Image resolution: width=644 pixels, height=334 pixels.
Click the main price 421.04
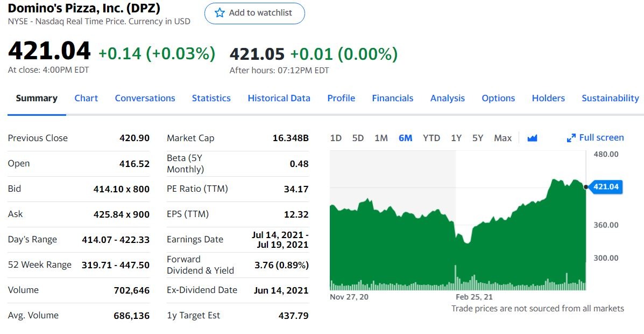(49, 51)
